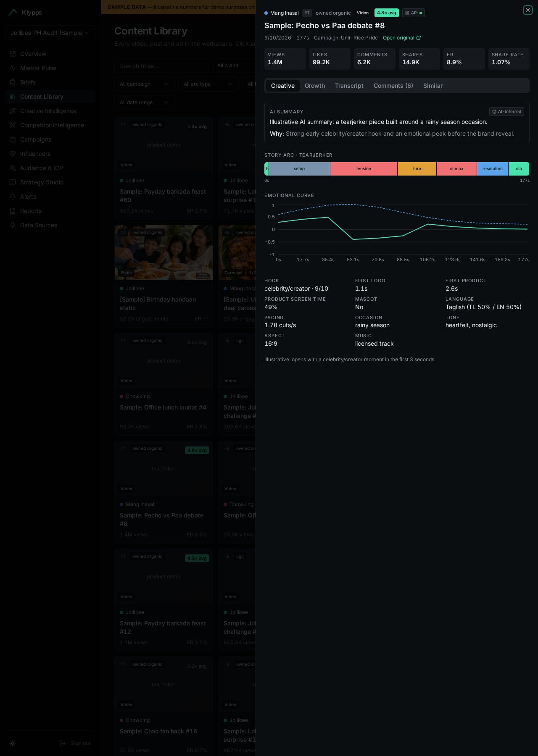Screen dimensions: 538x756
Task: Open Payday barkada feast #60 card
Action: 164,168
